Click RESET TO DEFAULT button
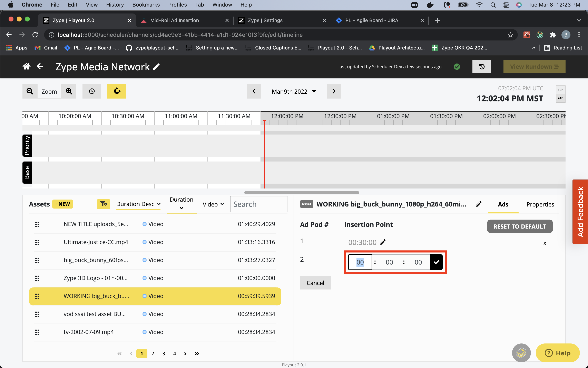This screenshot has height=368, width=588. (520, 226)
